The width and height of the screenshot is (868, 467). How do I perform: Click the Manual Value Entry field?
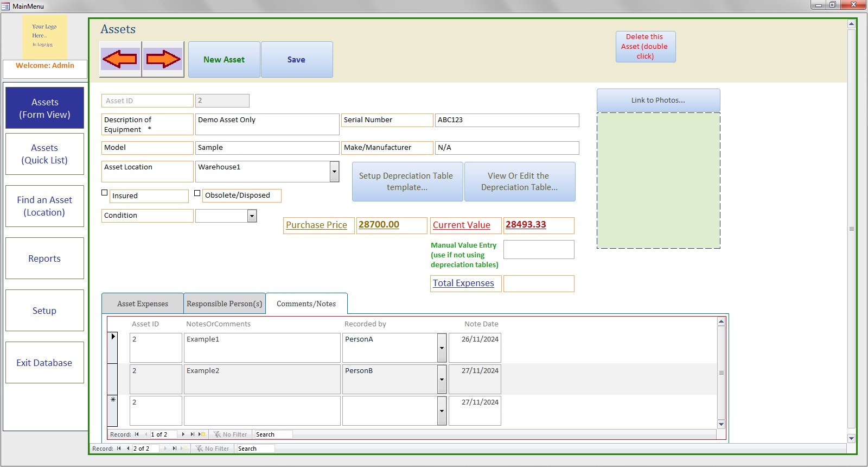pos(538,250)
